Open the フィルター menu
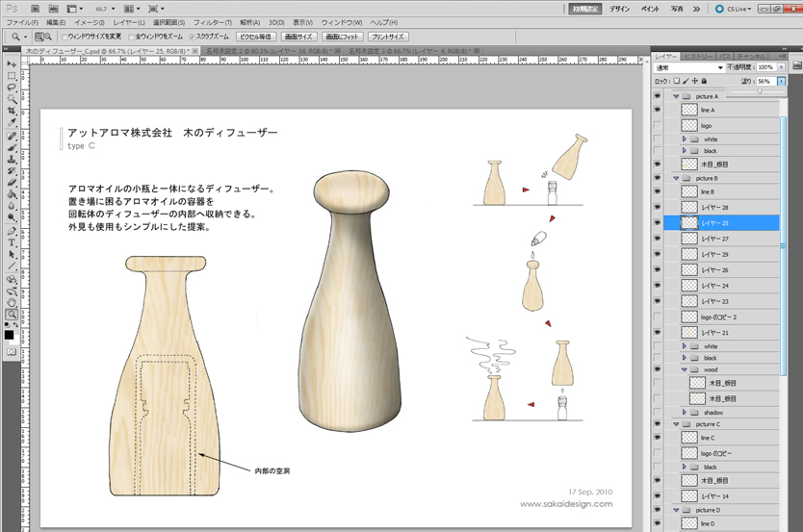The image size is (803, 532). (211, 21)
